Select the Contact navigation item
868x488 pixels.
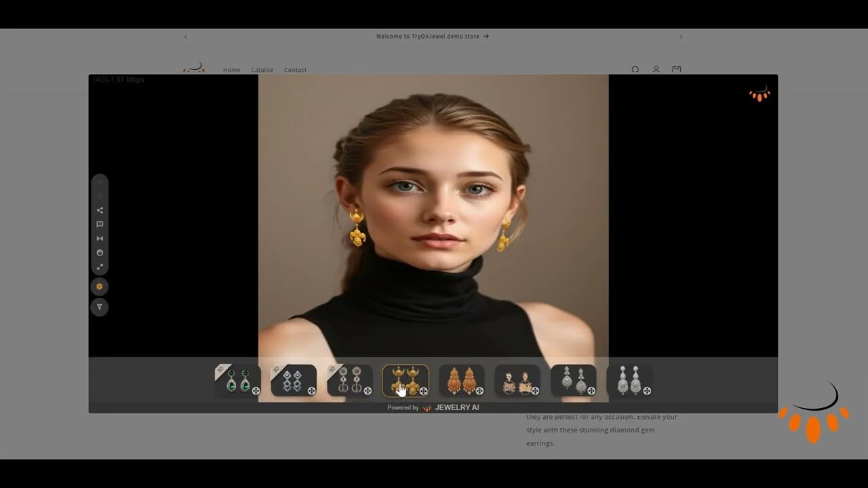click(295, 70)
